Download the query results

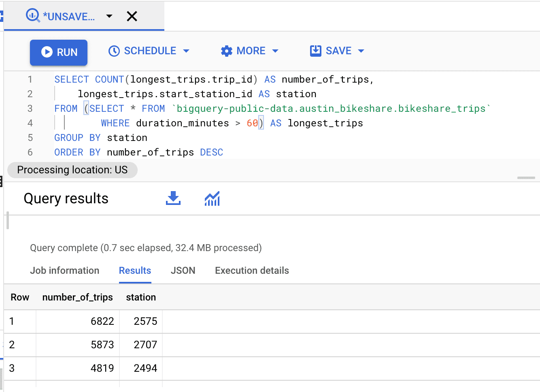coord(173,198)
